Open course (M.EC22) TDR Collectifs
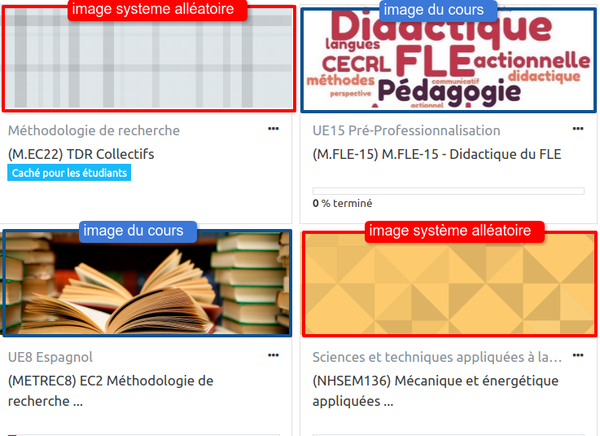 tap(81, 154)
